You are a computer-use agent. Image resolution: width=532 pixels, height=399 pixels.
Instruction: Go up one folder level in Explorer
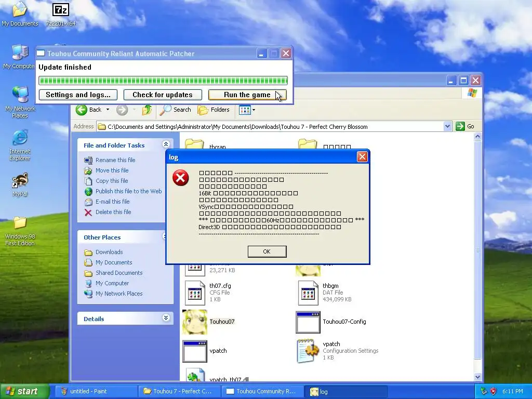(147, 110)
